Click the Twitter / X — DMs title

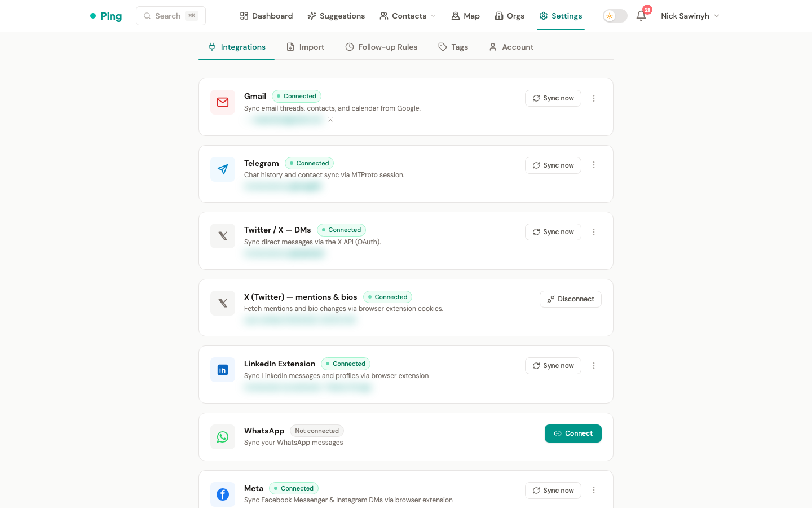click(x=277, y=230)
